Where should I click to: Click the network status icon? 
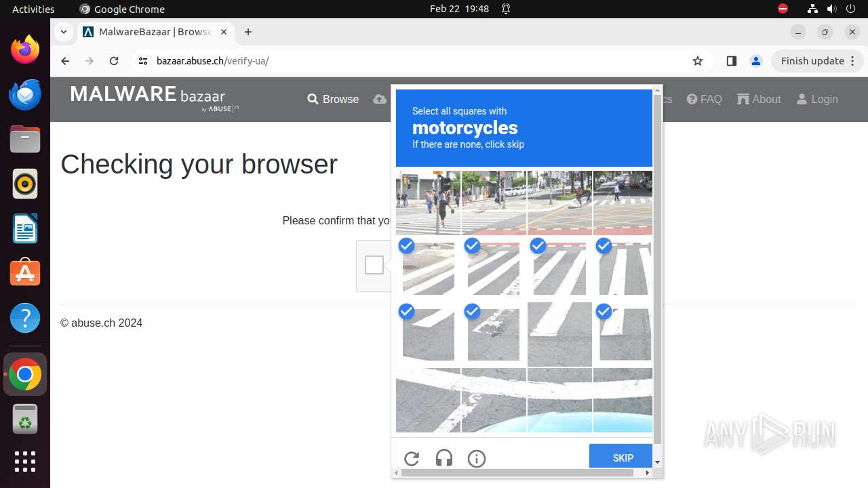tap(812, 9)
